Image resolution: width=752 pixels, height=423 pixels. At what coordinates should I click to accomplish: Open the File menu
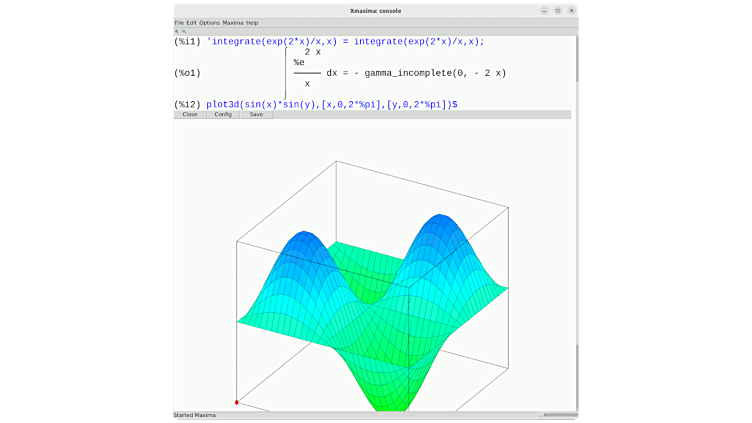[179, 22]
